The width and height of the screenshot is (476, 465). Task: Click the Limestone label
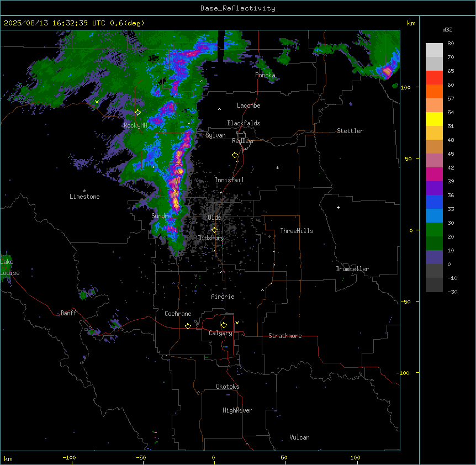[x=84, y=197]
